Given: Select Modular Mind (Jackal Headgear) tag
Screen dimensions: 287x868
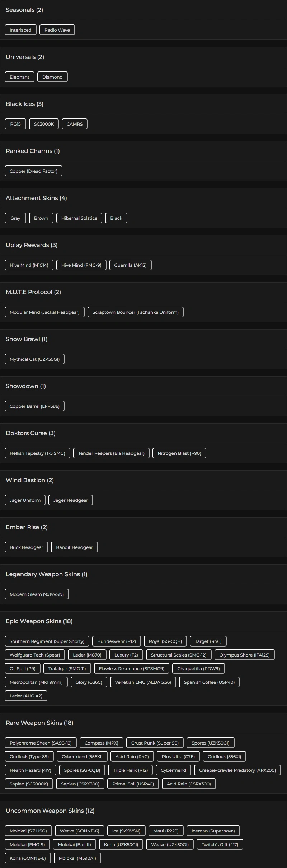Looking at the screenshot, I should (x=44, y=312).
